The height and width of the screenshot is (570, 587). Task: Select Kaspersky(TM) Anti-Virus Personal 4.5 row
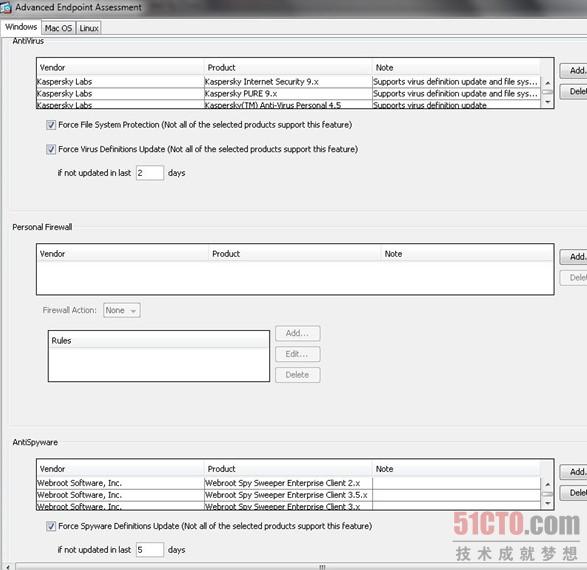[x=288, y=104]
